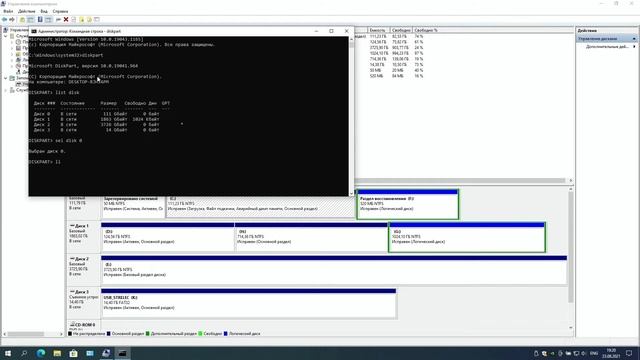The image size is (640, 360).
Task: Switch to Computer Management taskbar icon
Action: point(106,353)
